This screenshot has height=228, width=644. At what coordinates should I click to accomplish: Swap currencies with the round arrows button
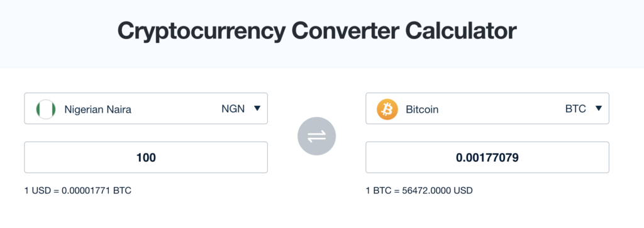pos(317,136)
